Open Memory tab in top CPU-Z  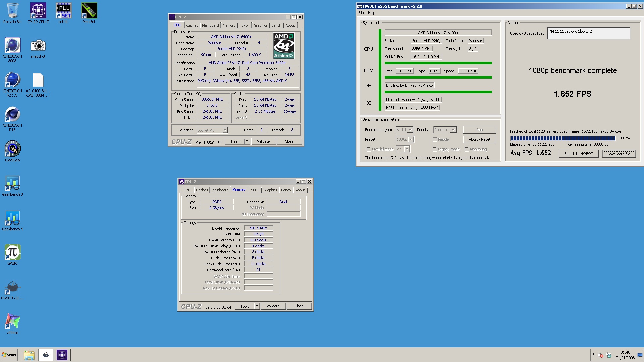pos(229,25)
